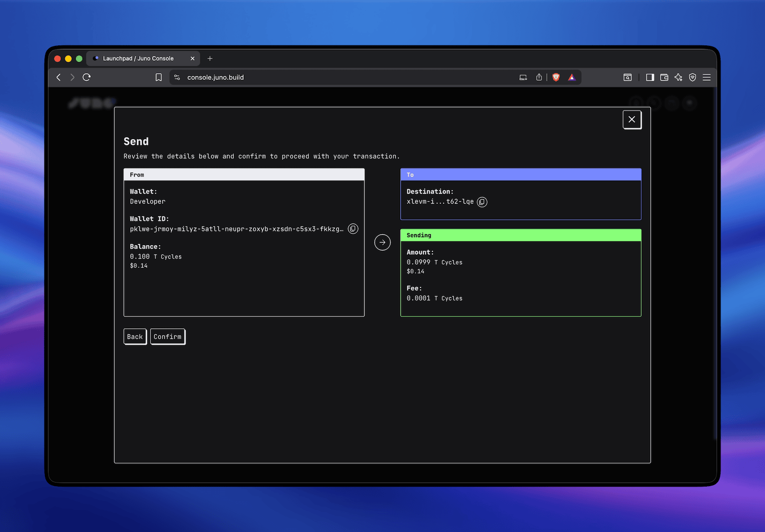Open the Brave VPN control
Image resolution: width=765 pixels, height=532 pixels.
point(692,77)
